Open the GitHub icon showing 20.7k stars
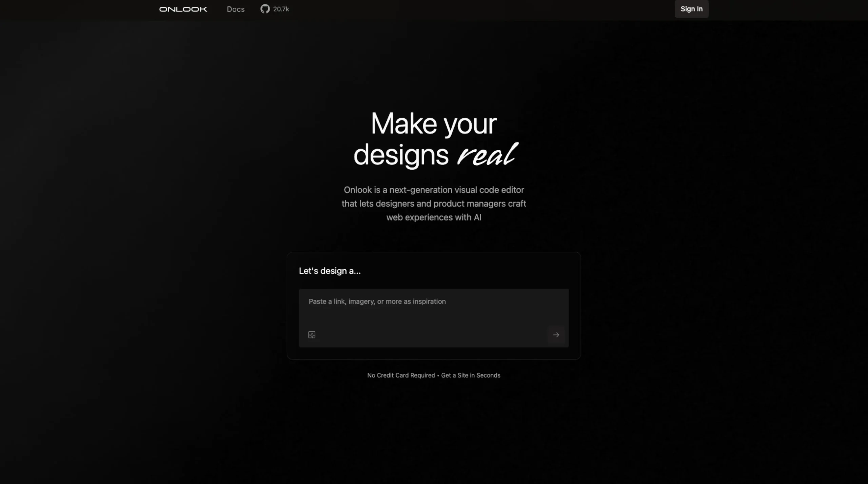This screenshot has height=484, width=868. (275, 9)
